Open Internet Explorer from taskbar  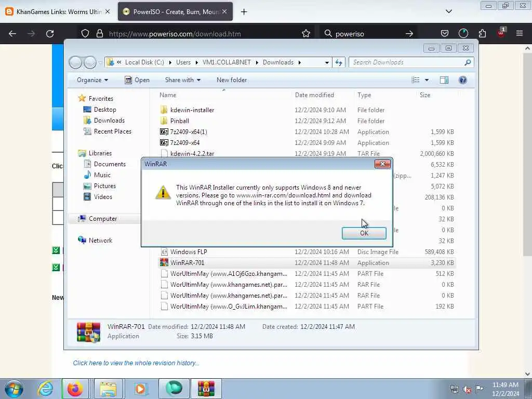point(45,389)
